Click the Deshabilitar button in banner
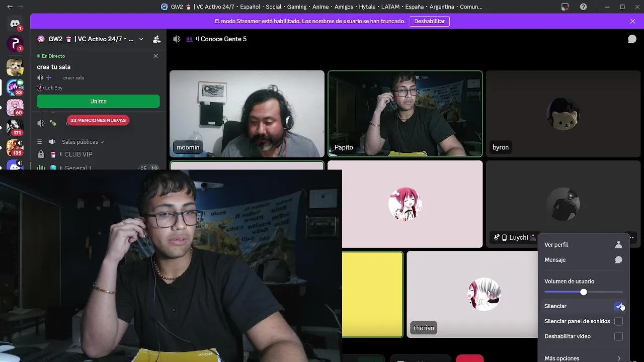This screenshot has height=362, width=644. [430, 21]
